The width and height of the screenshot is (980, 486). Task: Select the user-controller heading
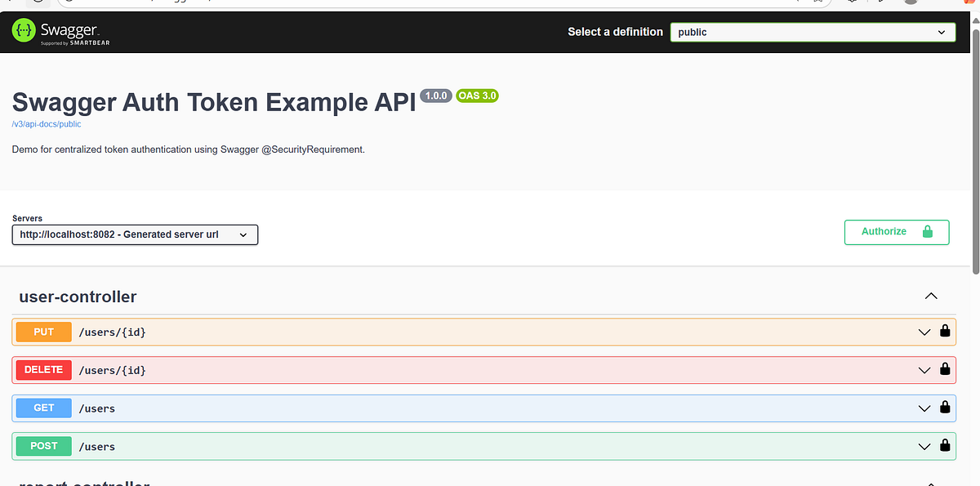coord(78,297)
